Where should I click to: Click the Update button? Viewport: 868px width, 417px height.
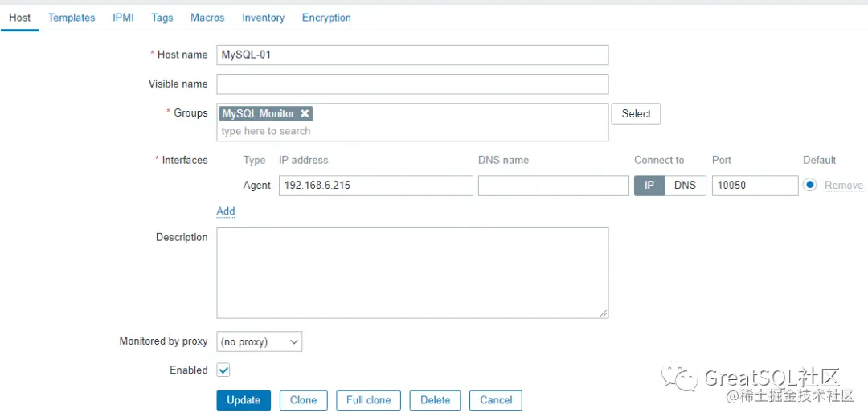click(x=244, y=400)
